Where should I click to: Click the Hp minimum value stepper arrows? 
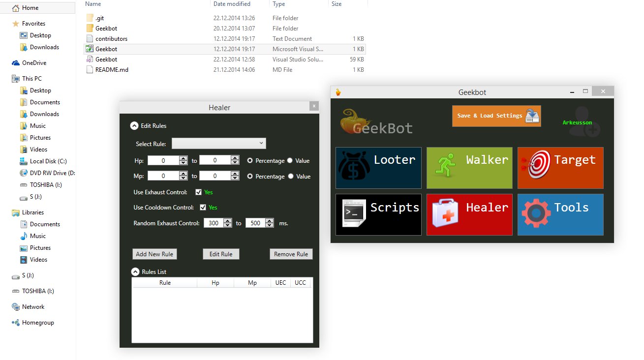184,160
